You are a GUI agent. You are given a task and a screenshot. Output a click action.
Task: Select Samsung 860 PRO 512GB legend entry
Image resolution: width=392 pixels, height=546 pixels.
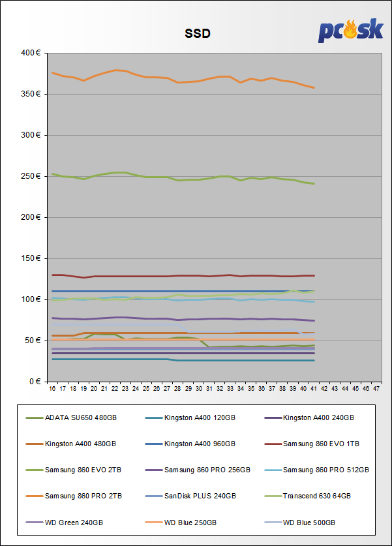[317, 470]
